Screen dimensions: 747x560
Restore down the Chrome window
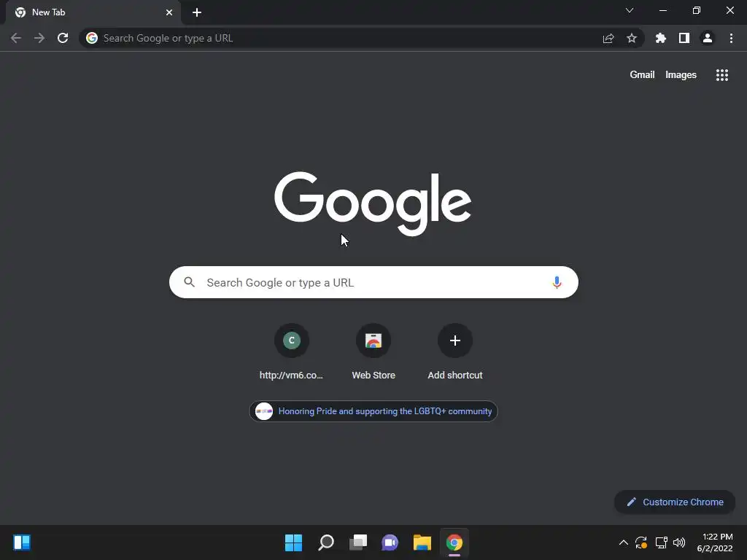click(697, 10)
